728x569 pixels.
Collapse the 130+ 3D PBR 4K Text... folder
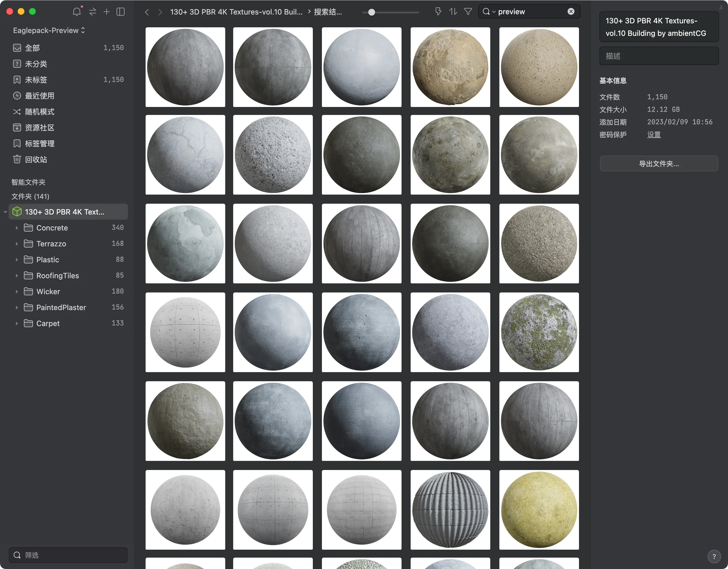coord(5,212)
